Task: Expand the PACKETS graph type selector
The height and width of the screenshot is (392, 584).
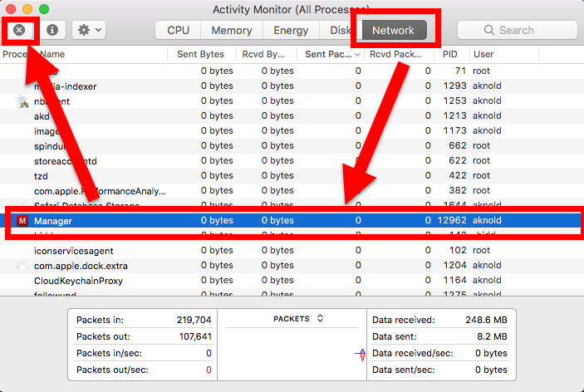Action: click(298, 318)
